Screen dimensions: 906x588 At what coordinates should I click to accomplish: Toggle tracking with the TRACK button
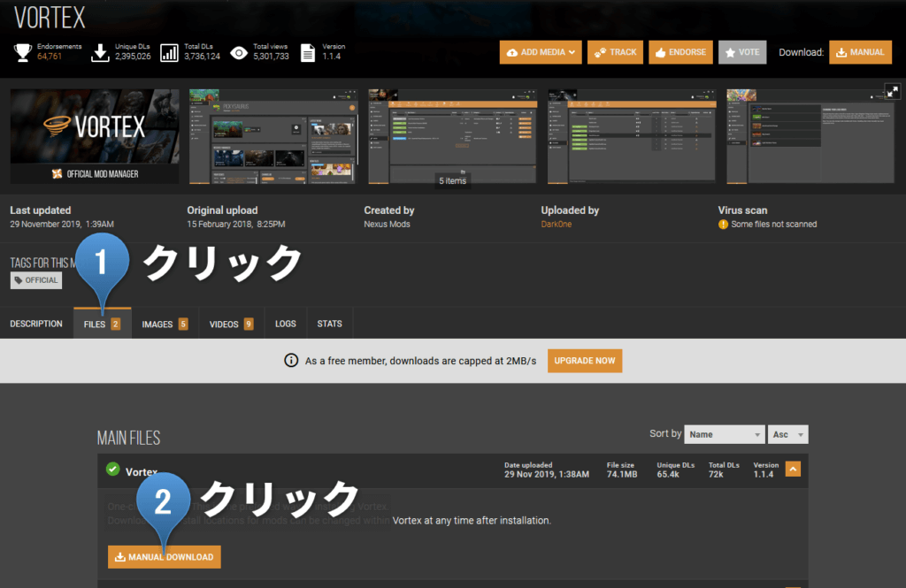[x=615, y=52]
